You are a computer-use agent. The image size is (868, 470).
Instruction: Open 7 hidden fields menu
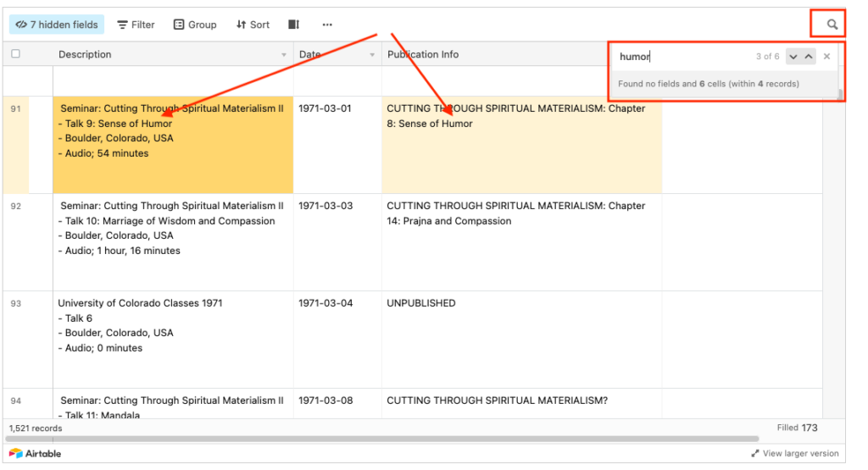pos(57,25)
